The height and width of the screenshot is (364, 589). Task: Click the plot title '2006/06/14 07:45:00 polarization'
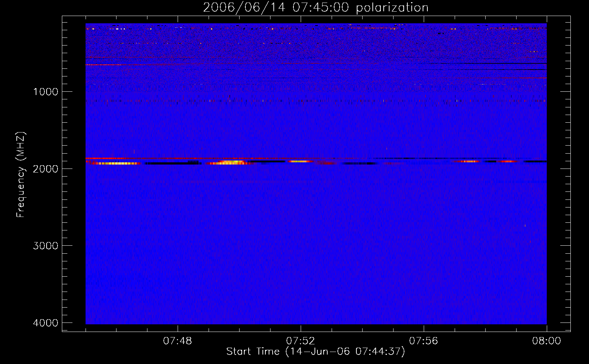[x=316, y=8]
